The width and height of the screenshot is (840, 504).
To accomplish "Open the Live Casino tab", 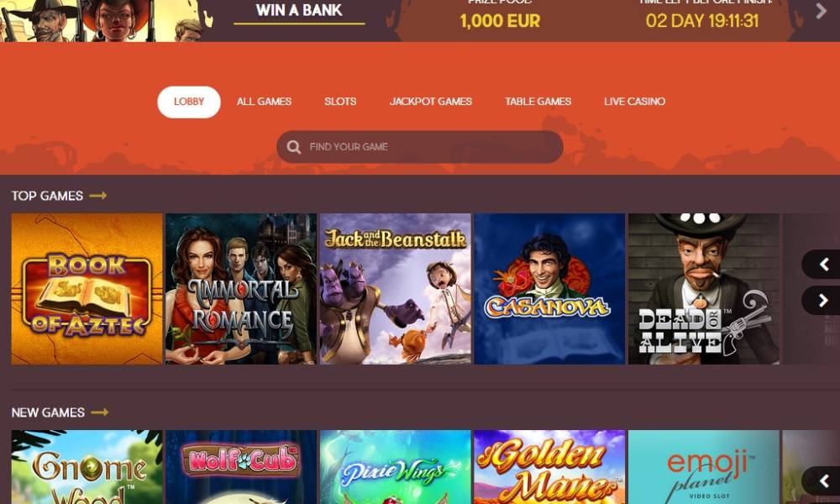I will [x=635, y=102].
